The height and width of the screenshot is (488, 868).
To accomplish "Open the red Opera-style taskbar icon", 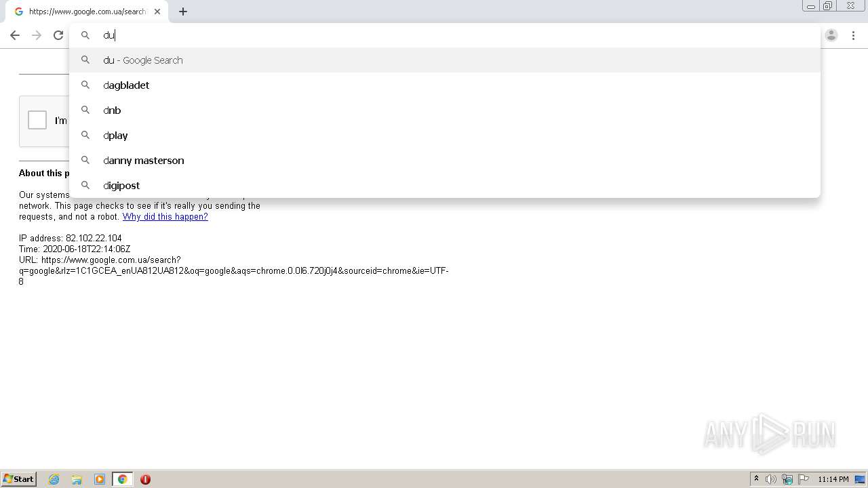I will [145, 479].
